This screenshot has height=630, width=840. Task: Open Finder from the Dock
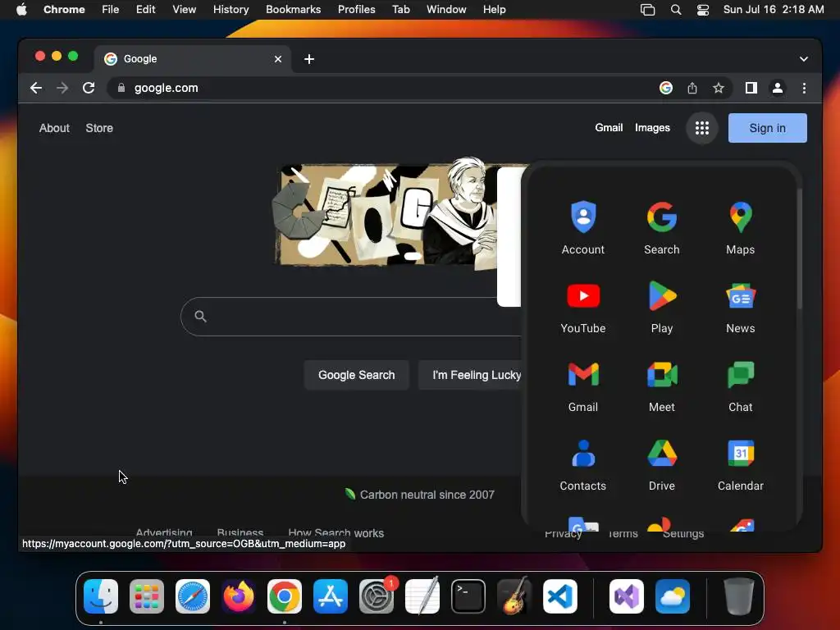(x=101, y=596)
